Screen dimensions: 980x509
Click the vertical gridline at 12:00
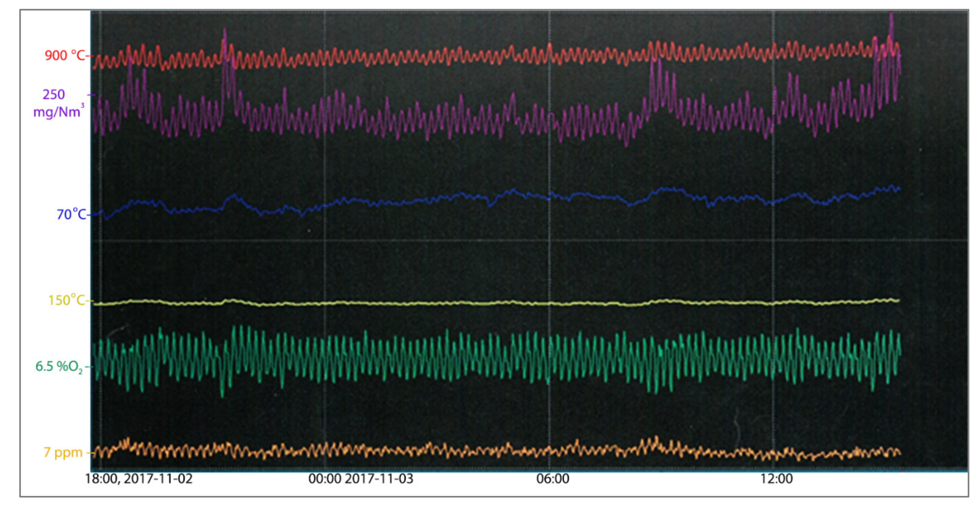point(773,266)
